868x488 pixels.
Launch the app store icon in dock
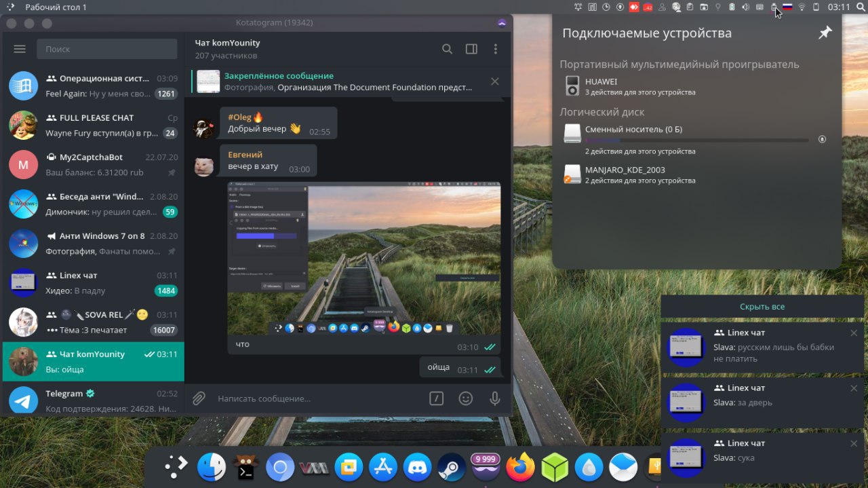tap(383, 467)
